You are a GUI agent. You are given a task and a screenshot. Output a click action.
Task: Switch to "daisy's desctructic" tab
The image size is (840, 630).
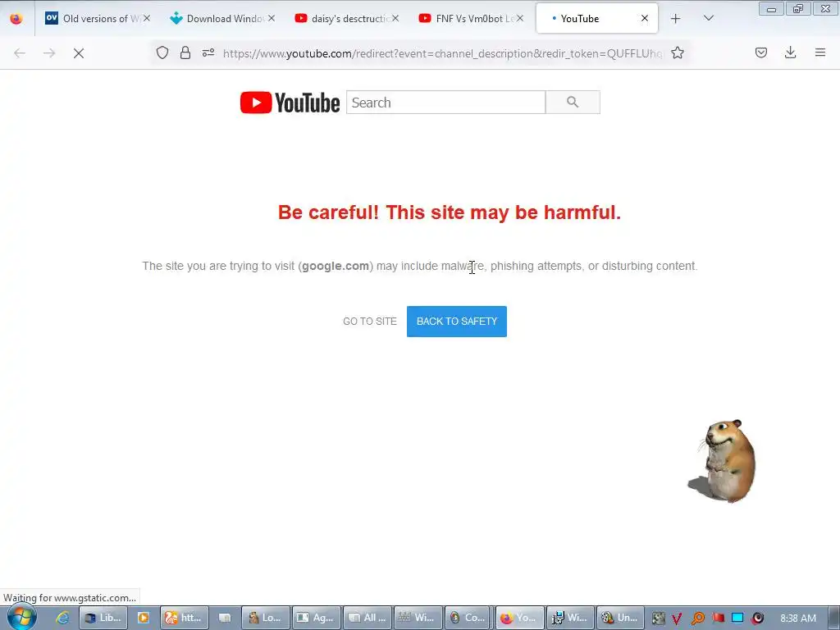click(x=345, y=19)
